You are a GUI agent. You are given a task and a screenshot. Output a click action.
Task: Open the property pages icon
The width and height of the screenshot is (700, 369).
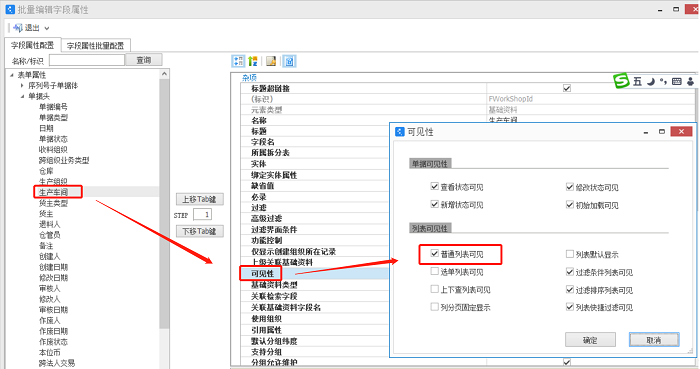(271, 61)
